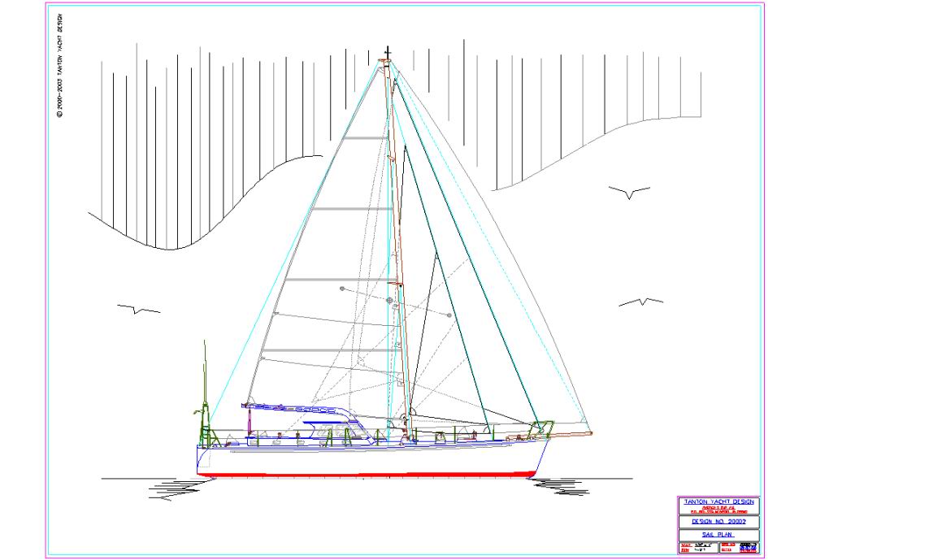Click the seagull left of the mainsail
The height and width of the screenshot is (560, 933).
coord(139,309)
